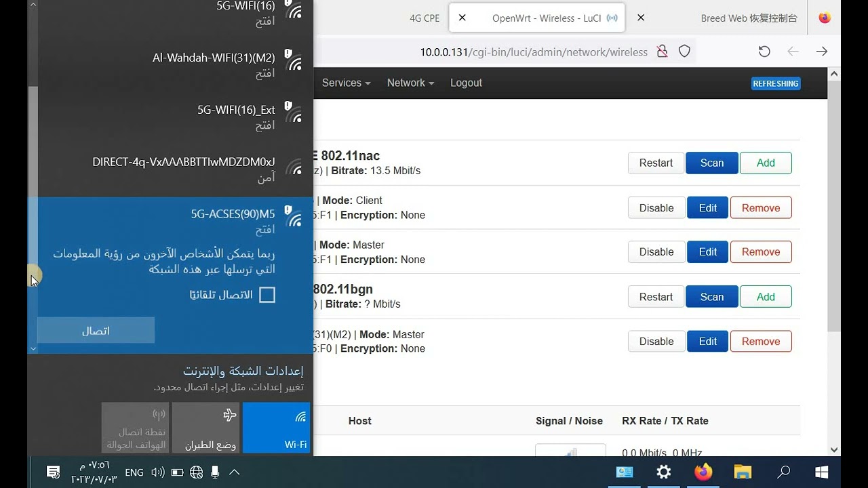Remove Master network under 802.11nac
Viewport: 868px width, 488px height.
tap(761, 252)
